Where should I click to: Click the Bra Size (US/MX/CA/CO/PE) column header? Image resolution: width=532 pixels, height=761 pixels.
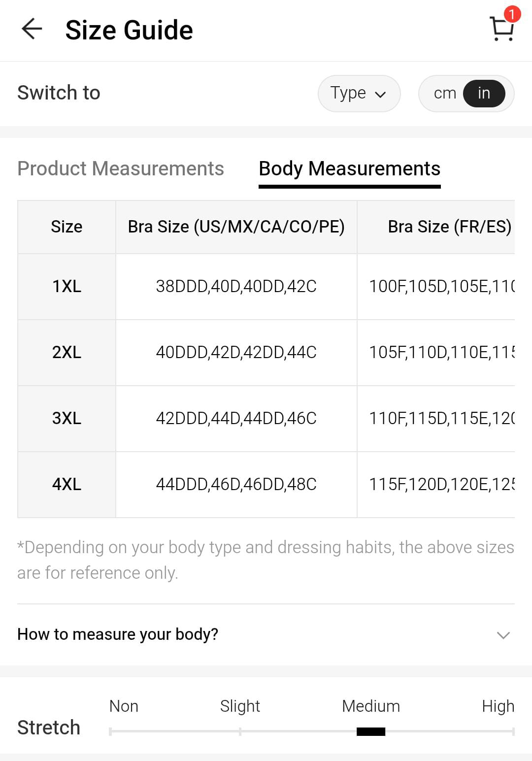coord(236,227)
